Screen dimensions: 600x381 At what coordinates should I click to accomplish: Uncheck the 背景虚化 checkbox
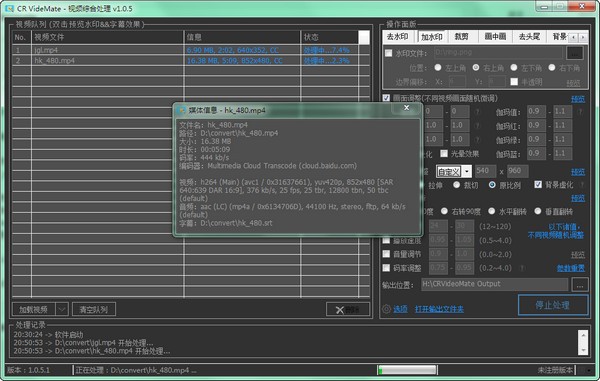coord(538,185)
